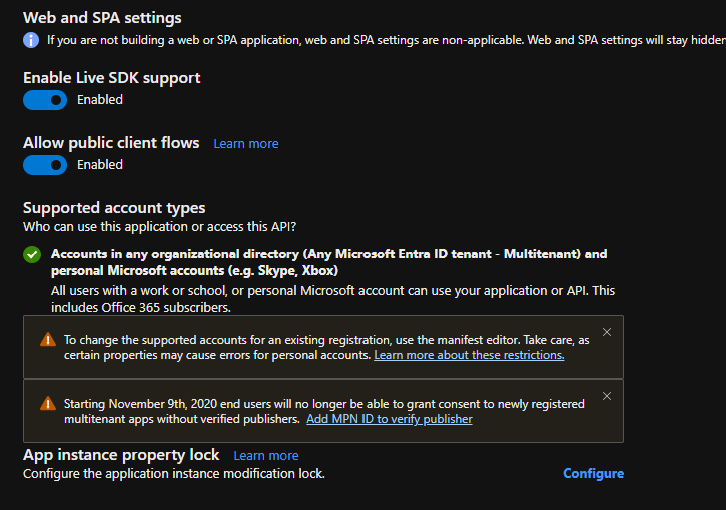Image resolution: width=726 pixels, height=510 pixels.
Task: Click the blue info icon under Web and SPA settings
Action: click(31, 40)
